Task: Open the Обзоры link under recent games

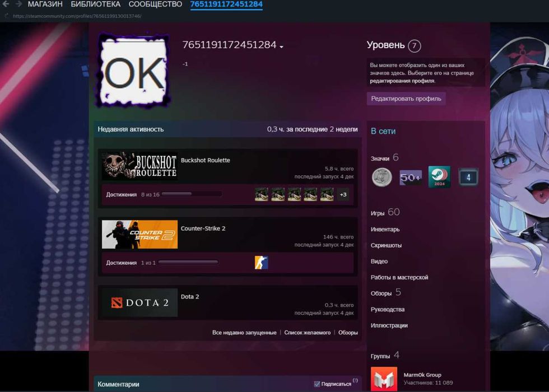Action: click(x=348, y=333)
